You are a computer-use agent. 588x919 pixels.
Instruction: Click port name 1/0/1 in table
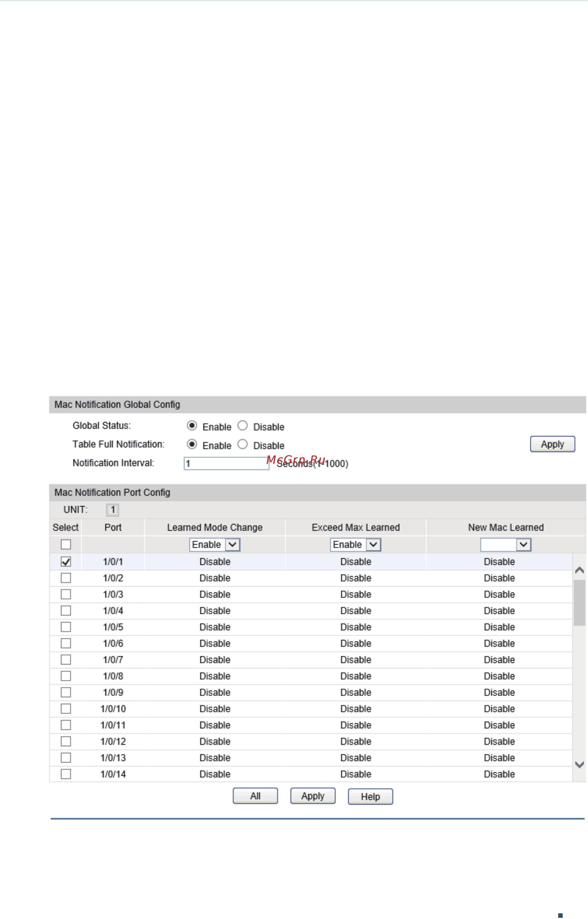click(113, 562)
